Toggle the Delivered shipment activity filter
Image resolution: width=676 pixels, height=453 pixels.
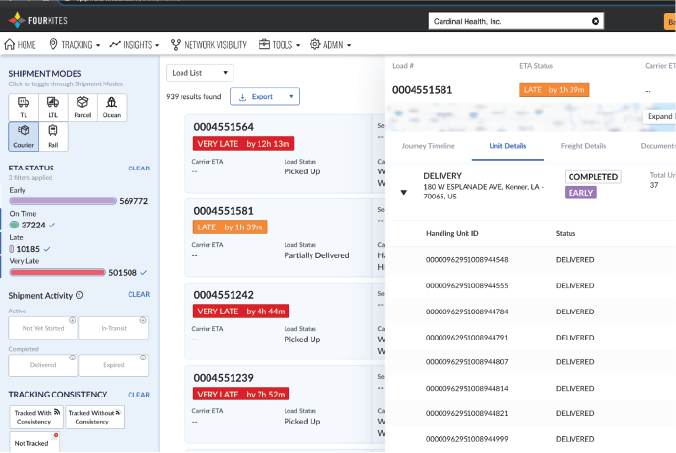point(42,365)
